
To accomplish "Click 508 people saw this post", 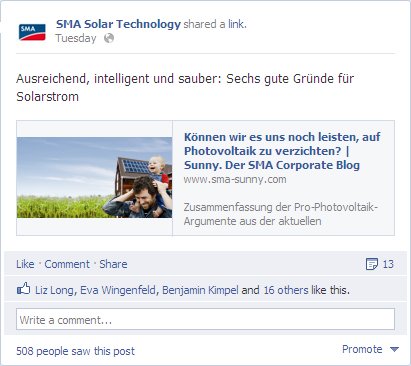I will pos(76,351).
